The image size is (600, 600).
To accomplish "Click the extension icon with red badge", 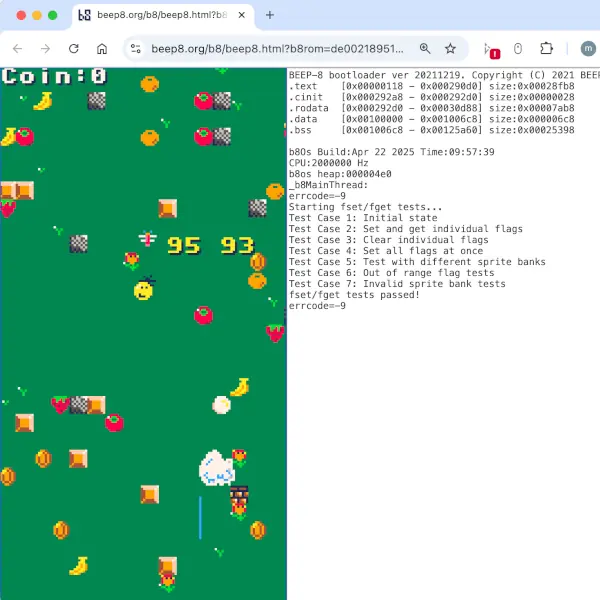I will (x=490, y=49).
